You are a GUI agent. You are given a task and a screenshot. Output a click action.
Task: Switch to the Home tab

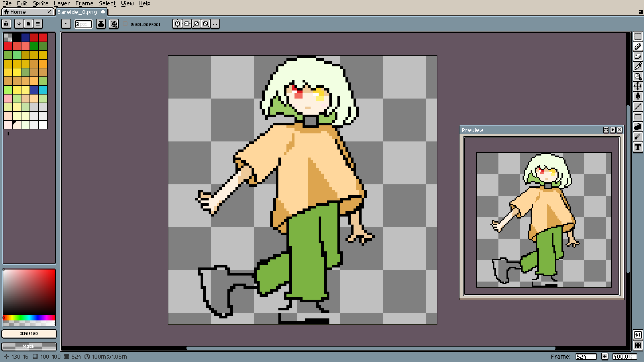tap(18, 12)
